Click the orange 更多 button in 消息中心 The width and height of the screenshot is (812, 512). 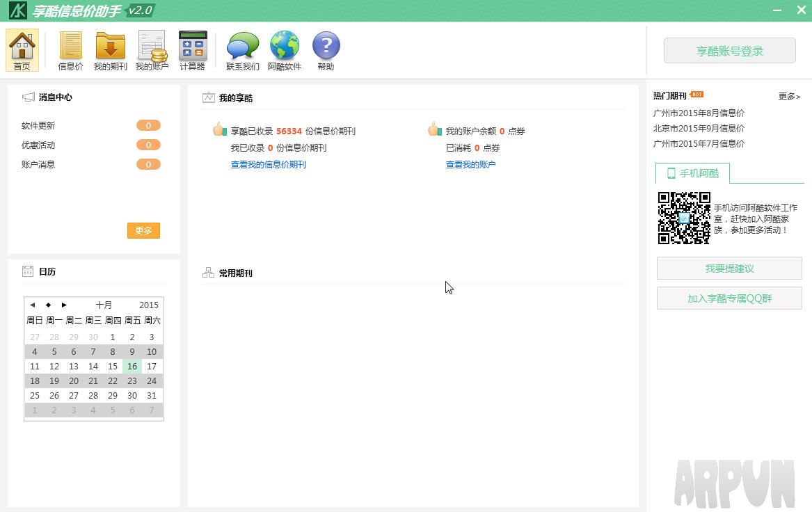[x=143, y=230]
